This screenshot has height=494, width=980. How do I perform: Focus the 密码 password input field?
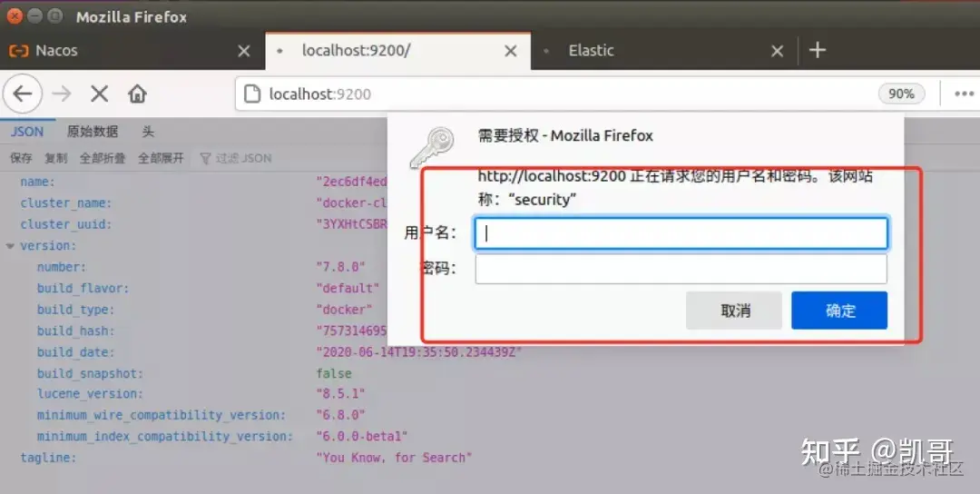point(681,269)
